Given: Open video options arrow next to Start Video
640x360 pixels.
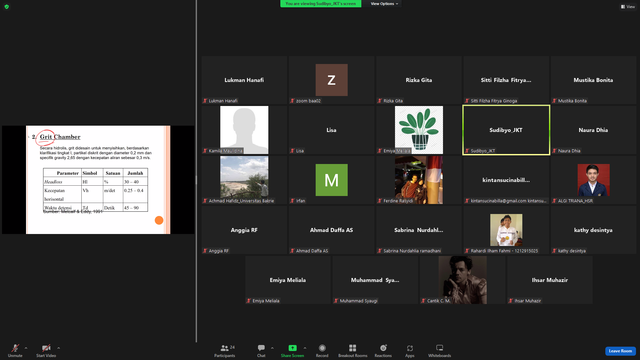Looking at the screenshot, I should pos(59,348).
